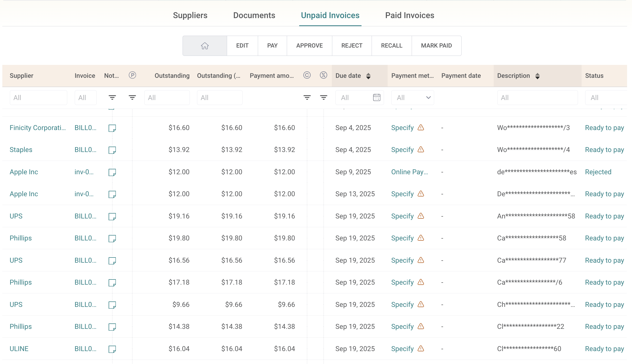Focus the Status filter input

[x=606, y=97]
